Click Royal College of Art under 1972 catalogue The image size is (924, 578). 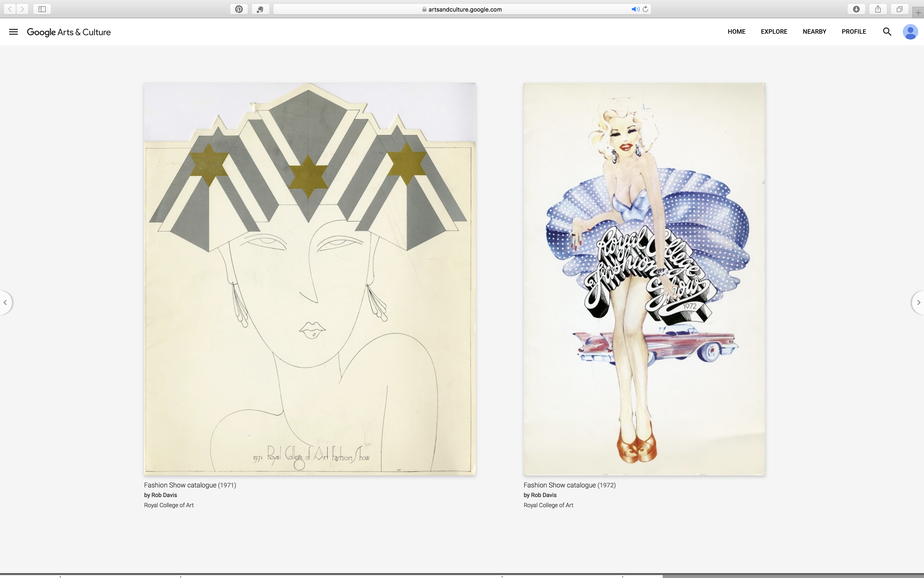pos(548,505)
